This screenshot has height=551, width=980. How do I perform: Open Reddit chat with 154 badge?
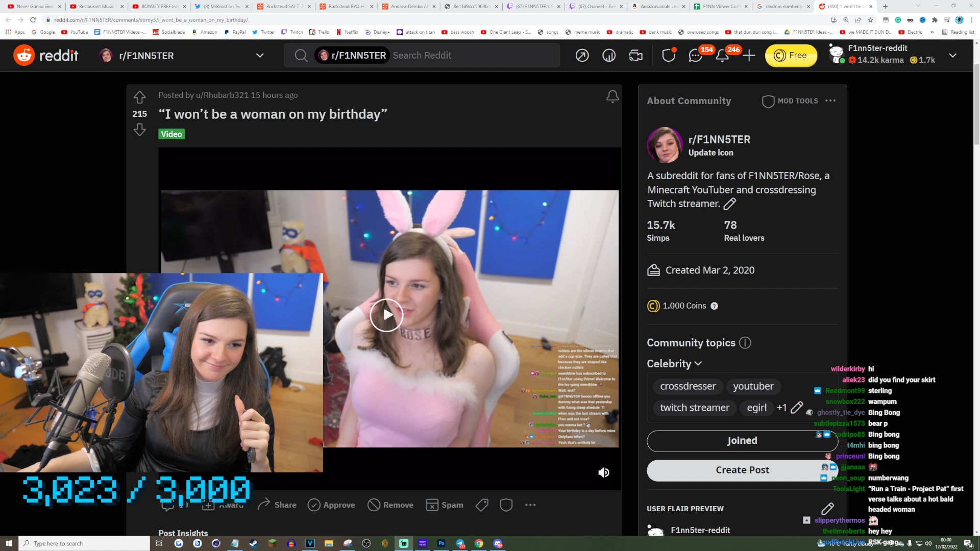pyautogui.click(x=696, y=56)
